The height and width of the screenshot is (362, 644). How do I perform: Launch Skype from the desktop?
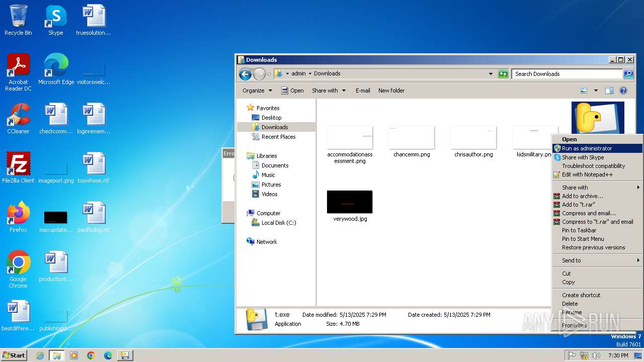click(55, 20)
